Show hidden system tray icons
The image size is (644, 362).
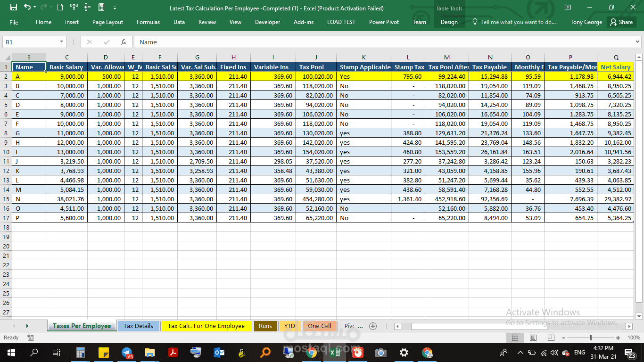[x=520, y=353]
